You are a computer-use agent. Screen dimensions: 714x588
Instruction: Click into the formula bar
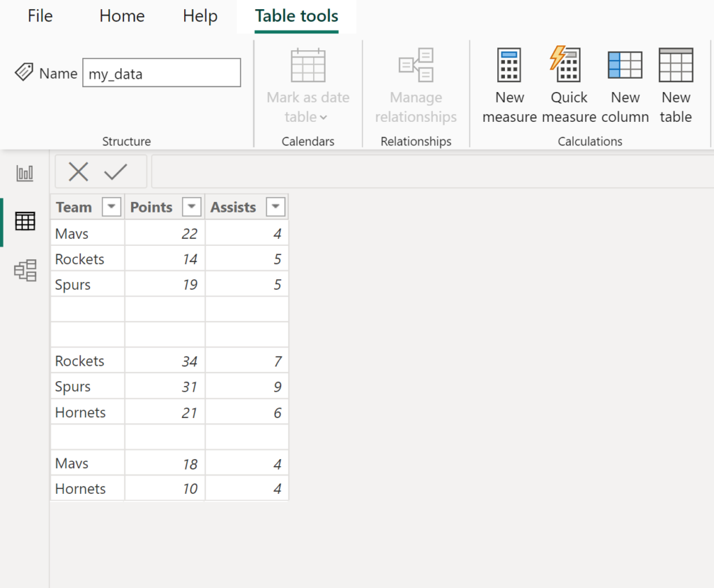(x=432, y=171)
